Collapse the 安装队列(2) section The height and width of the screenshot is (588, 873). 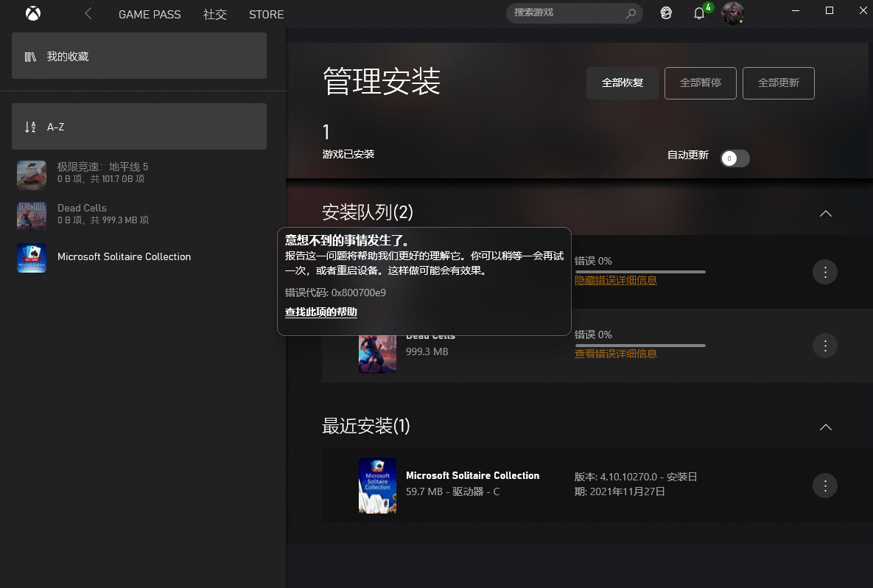pos(826,214)
